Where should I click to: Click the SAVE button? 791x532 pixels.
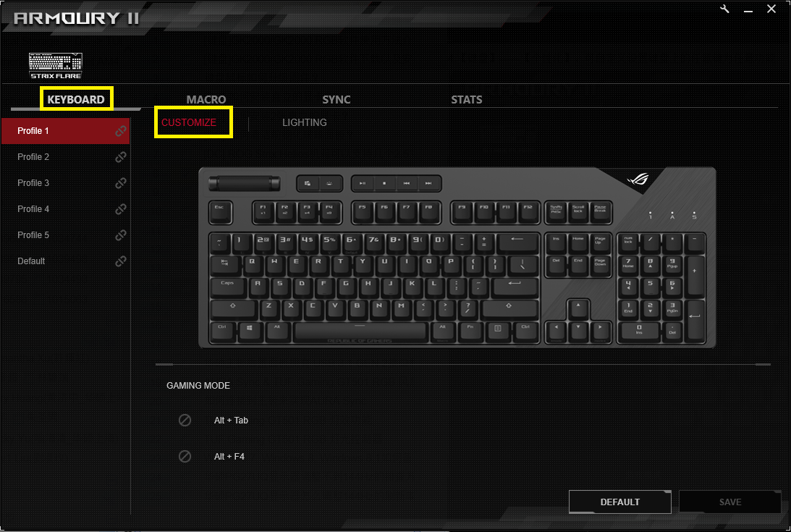(730, 502)
